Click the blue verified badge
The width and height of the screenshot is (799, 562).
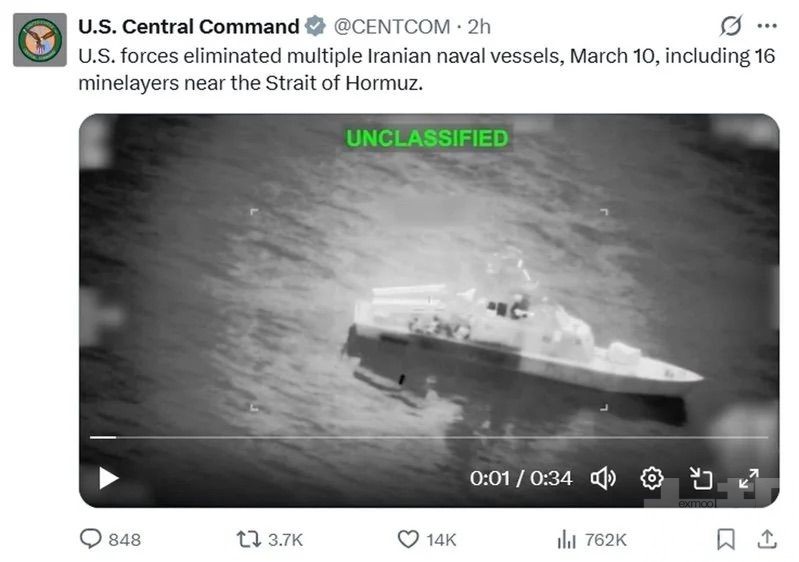pos(315,26)
